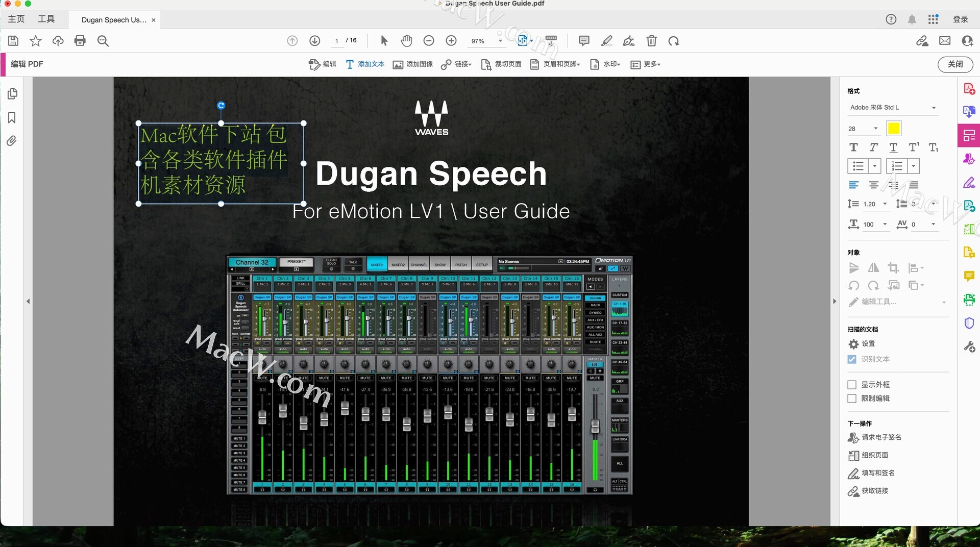Open the attachments paperclip panel

12,141
